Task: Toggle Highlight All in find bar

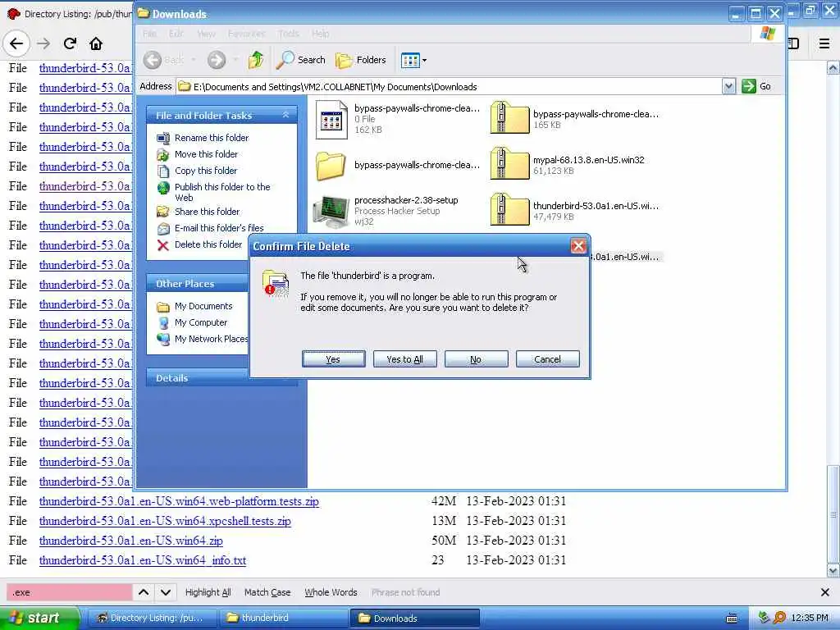Action: pos(208,592)
